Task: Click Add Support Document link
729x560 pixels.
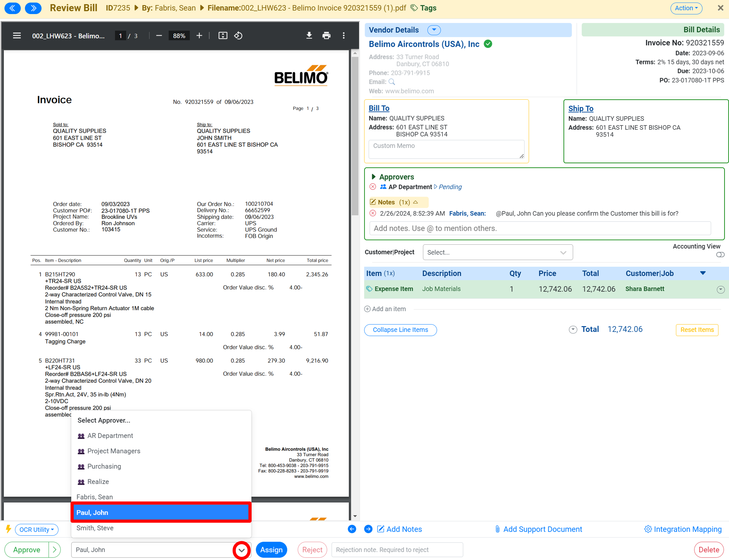Action: (x=538, y=529)
